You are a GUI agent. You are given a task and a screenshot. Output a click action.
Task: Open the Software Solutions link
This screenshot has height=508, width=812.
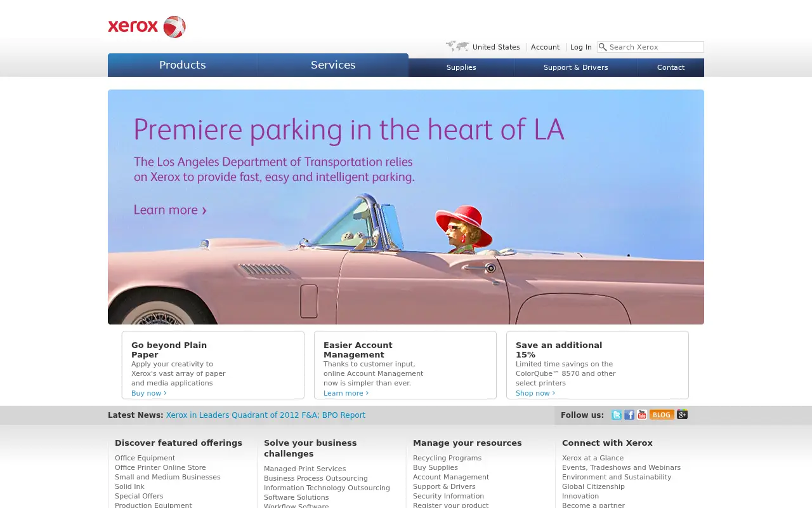[296, 497]
